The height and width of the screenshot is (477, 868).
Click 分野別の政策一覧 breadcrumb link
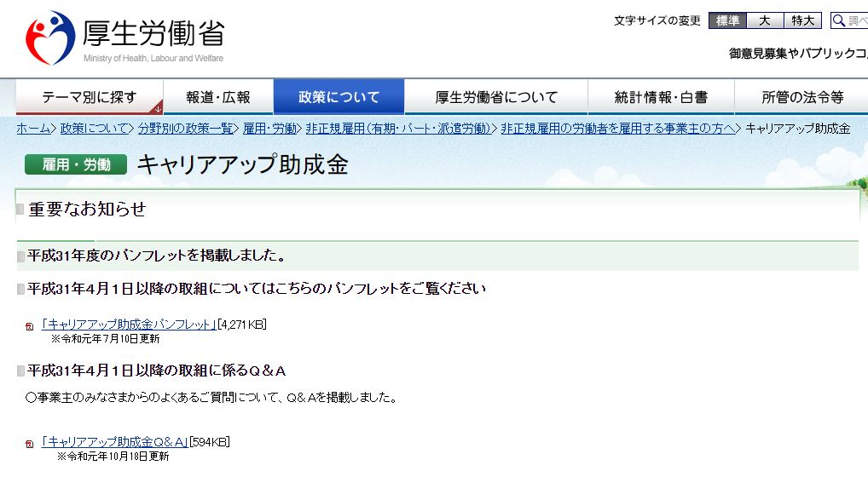[x=185, y=129]
